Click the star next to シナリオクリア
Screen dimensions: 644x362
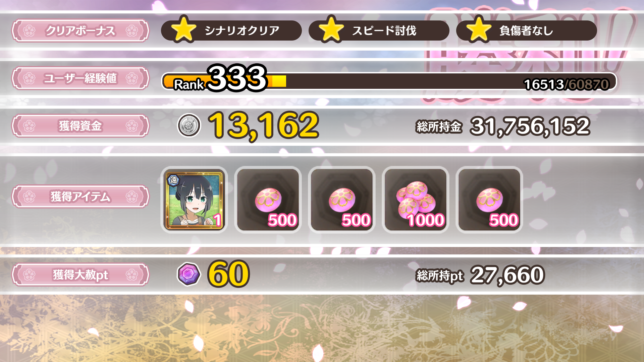click(183, 29)
